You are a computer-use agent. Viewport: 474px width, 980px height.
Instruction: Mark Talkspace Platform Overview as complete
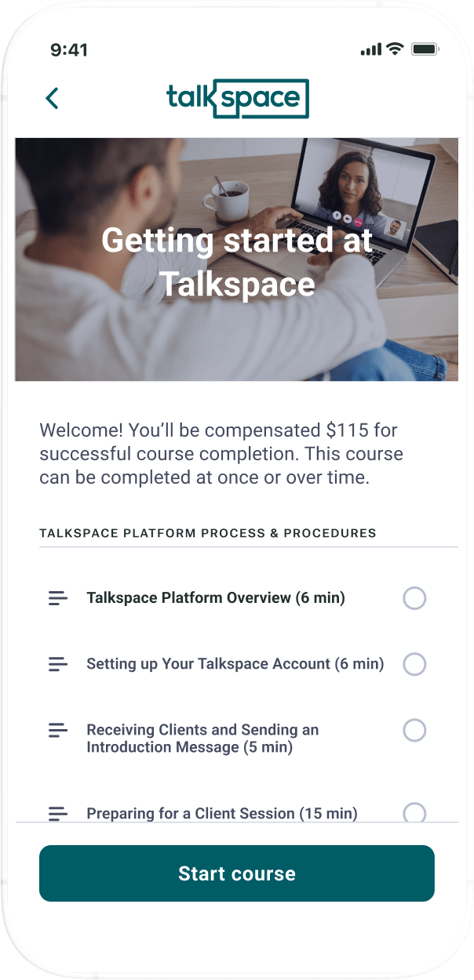click(x=414, y=597)
